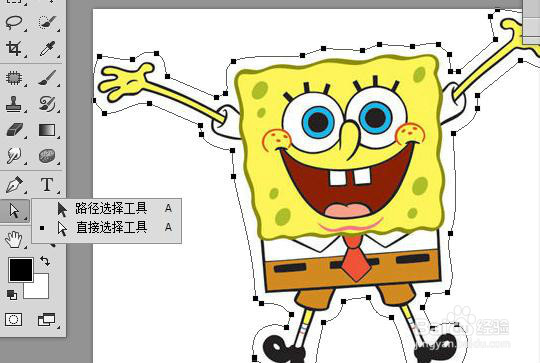Select the Crop tool

point(14,49)
